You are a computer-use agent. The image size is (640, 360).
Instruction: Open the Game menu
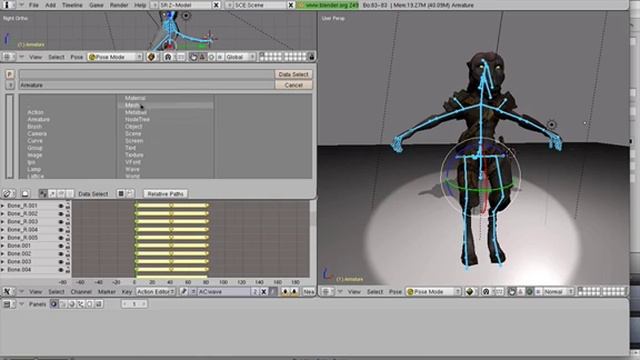click(96, 5)
